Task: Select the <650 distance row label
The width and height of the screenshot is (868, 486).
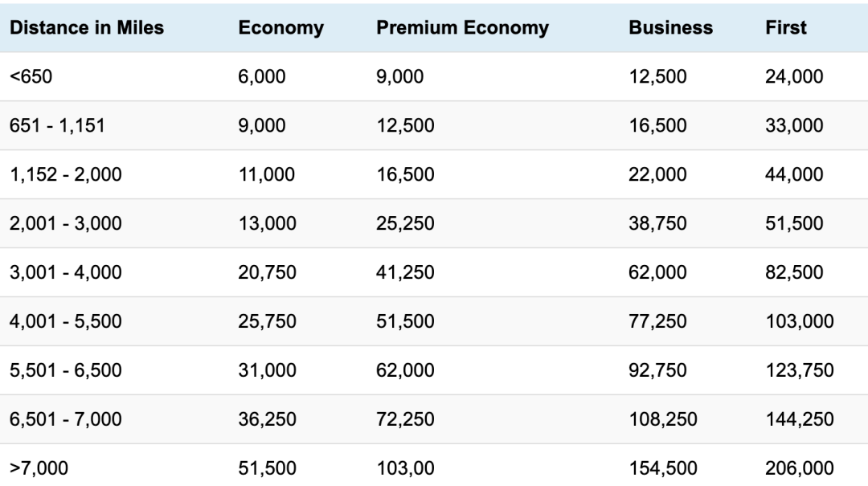Action: [x=31, y=76]
